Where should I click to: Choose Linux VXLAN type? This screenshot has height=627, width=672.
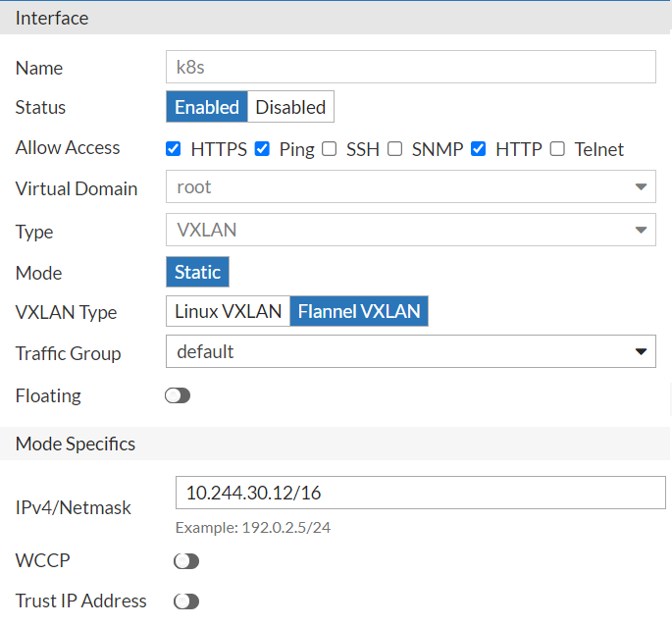(x=228, y=311)
